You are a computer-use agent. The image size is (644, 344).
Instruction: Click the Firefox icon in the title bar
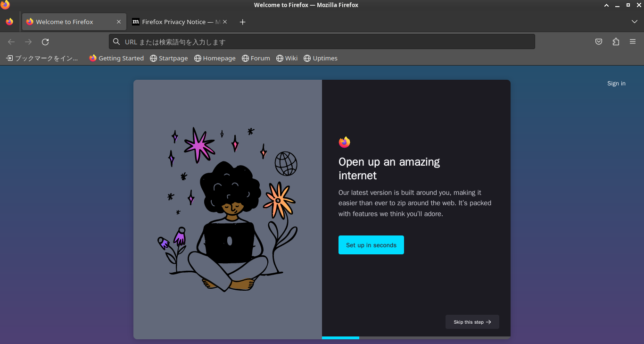(5, 5)
